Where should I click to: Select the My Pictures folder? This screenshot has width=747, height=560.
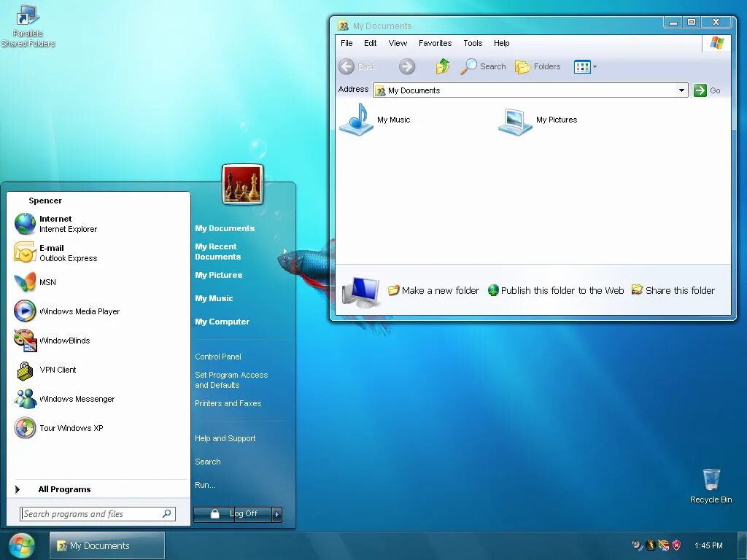538,120
